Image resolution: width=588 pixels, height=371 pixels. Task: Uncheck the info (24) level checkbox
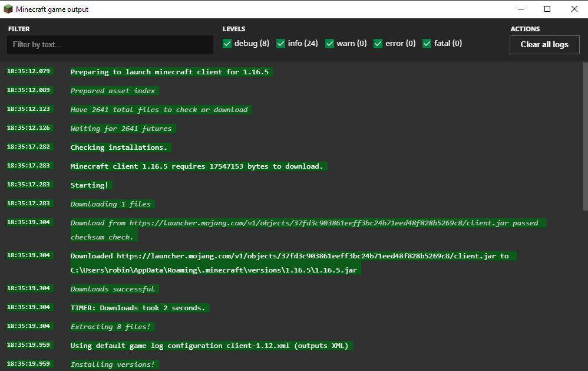click(280, 44)
